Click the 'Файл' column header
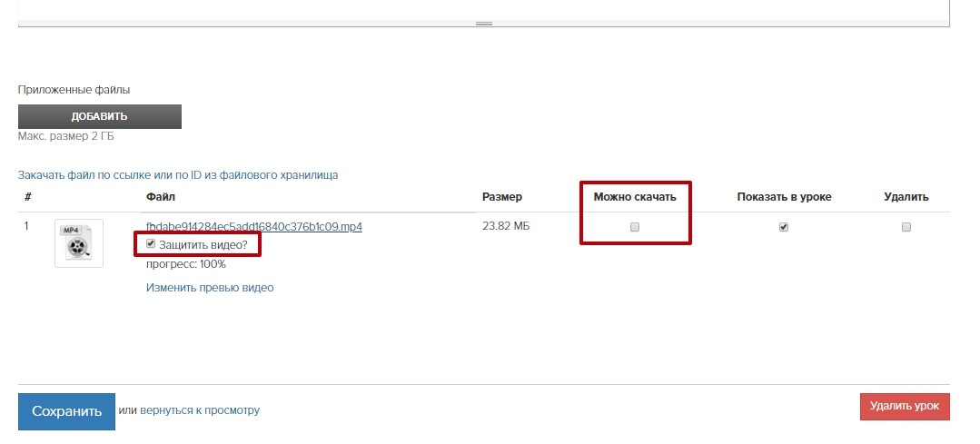 tap(161, 197)
